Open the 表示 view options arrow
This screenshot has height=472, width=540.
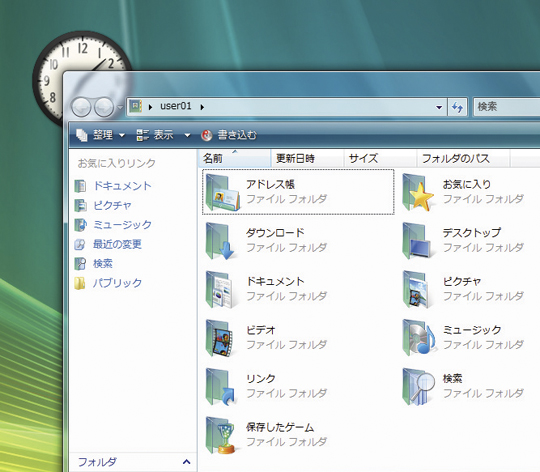187,135
